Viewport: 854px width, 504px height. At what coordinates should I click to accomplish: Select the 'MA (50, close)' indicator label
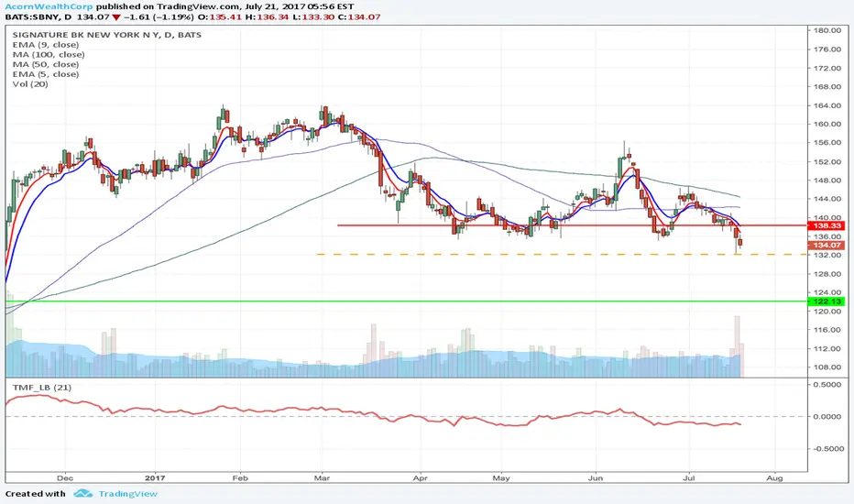(45, 64)
